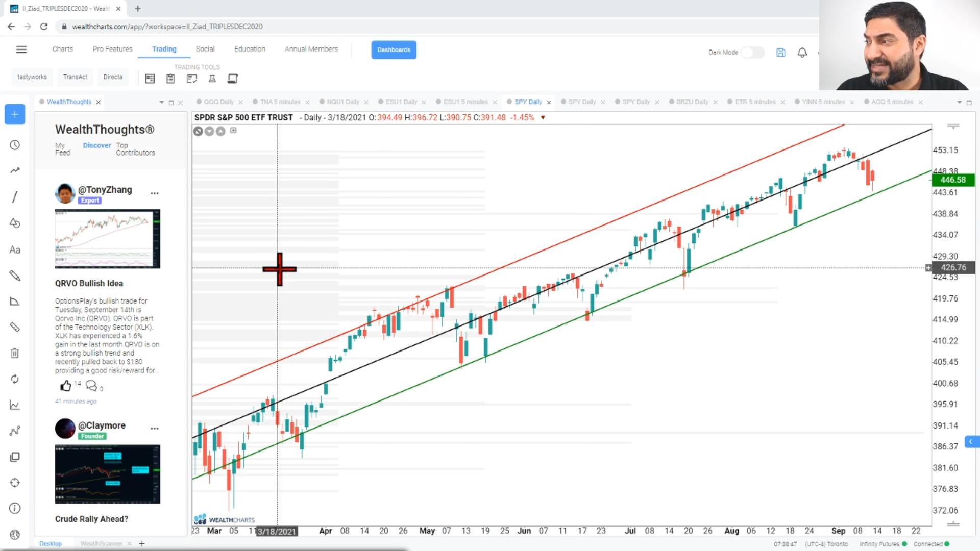This screenshot has height=551, width=980.
Task: Open the Annual Members menu
Action: tap(311, 49)
